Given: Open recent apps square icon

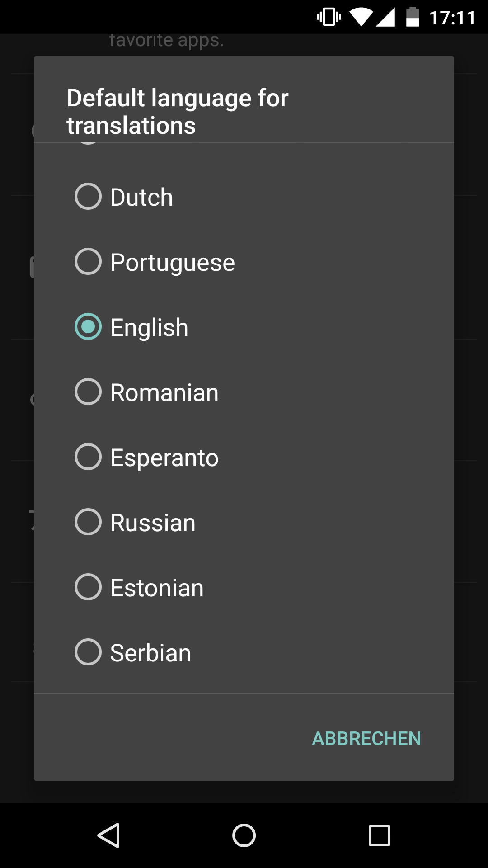Looking at the screenshot, I should coord(379,835).
